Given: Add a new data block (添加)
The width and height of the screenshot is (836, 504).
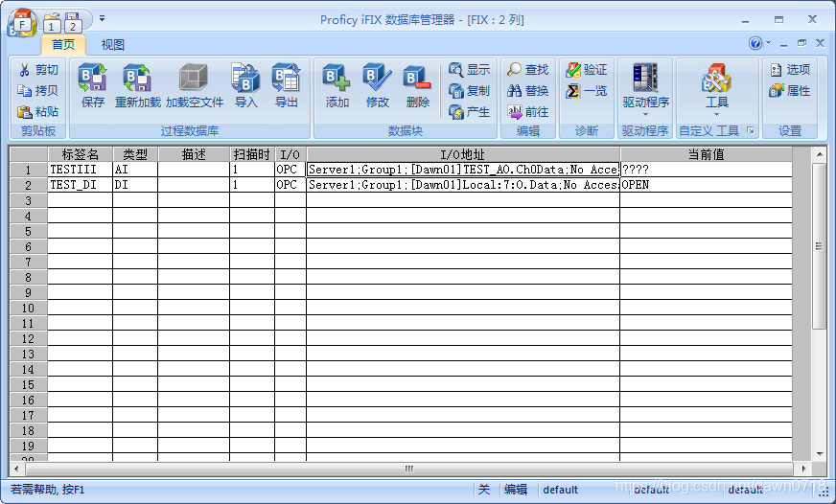Looking at the screenshot, I should pyautogui.click(x=337, y=86).
